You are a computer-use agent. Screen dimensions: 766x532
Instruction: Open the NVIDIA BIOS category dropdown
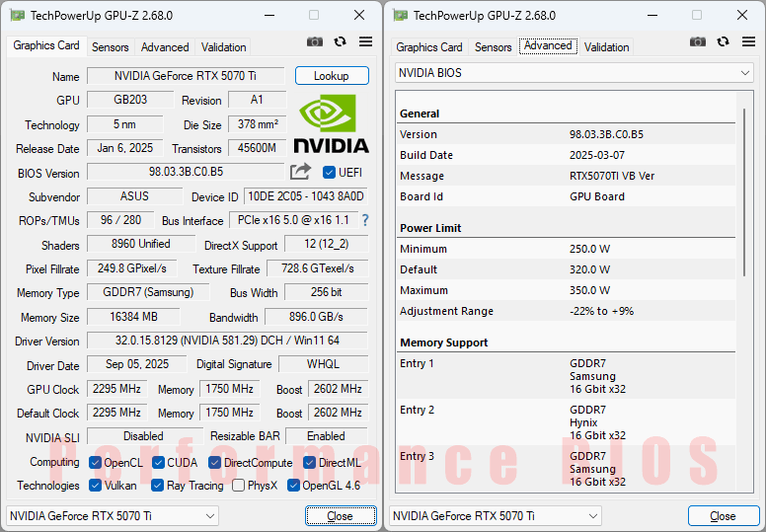point(574,73)
